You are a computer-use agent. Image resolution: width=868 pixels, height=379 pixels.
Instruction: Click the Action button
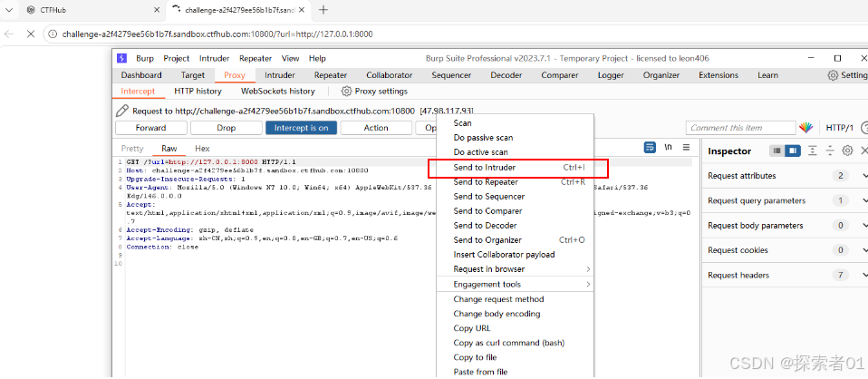pos(376,128)
